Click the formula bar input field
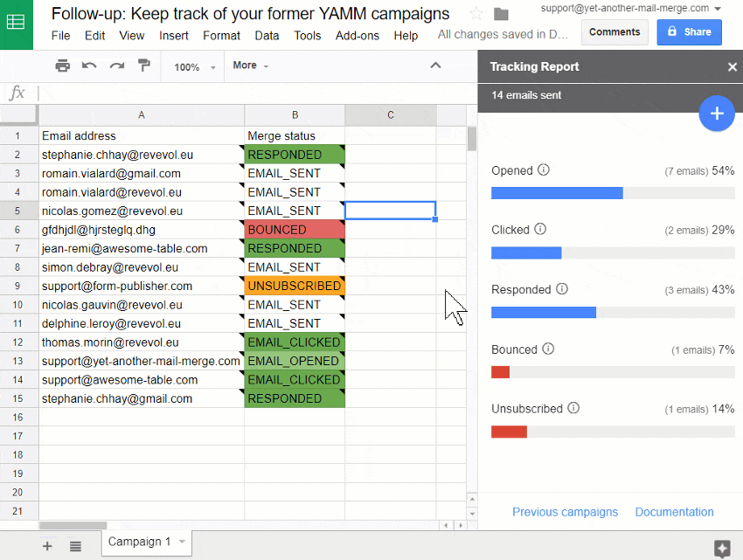This screenshot has height=560, width=743. [x=256, y=93]
